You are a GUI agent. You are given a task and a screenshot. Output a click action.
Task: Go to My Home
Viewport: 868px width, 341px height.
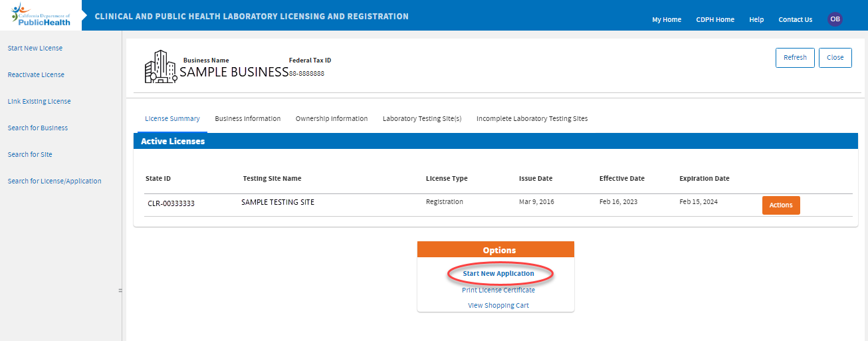(x=667, y=20)
